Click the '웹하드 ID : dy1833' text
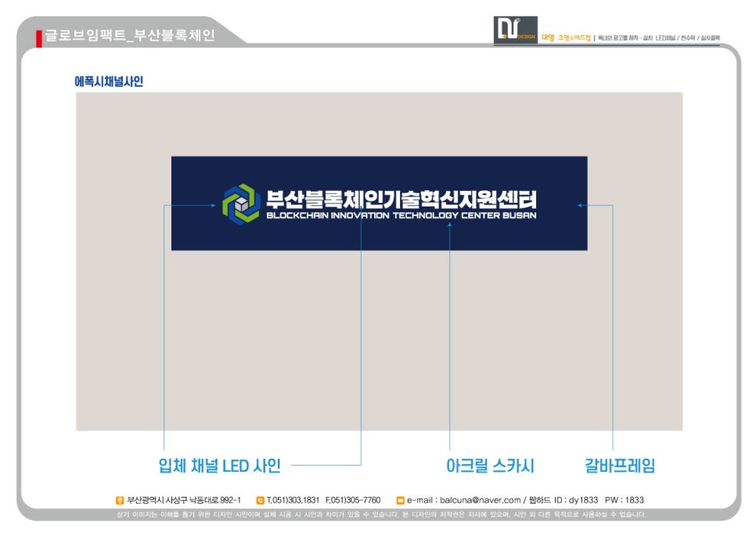This screenshot has height=536, width=756. (x=563, y=500)
